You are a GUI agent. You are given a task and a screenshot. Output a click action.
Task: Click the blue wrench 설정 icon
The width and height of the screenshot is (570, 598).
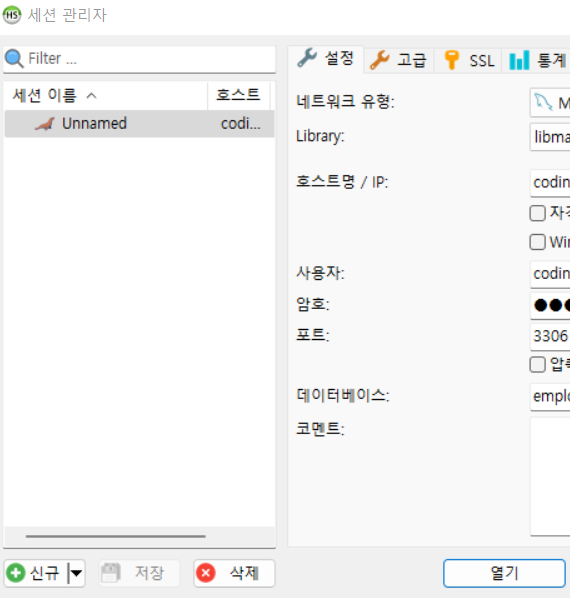(x=307, y=58)
